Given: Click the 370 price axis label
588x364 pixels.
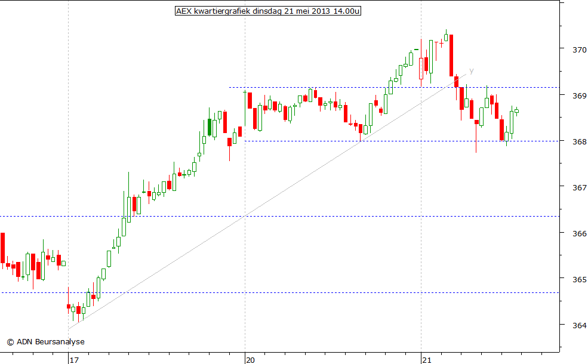Looking at the screenshot, I should tap(580, 50).
